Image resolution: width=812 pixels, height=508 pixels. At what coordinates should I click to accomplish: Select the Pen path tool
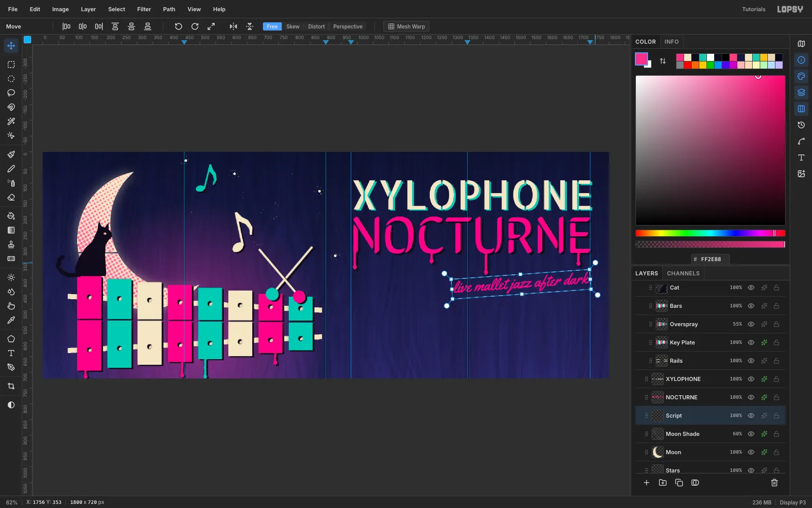click(11, 367)
